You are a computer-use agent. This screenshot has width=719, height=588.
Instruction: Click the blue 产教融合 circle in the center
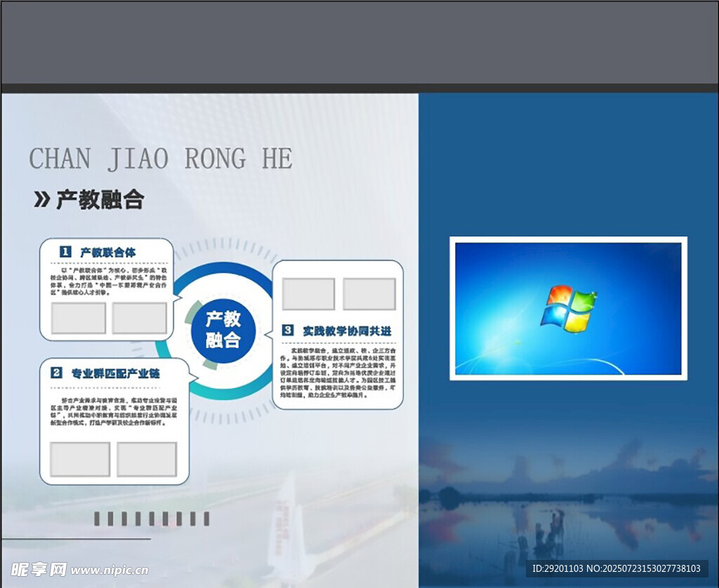tap(223, 330)
